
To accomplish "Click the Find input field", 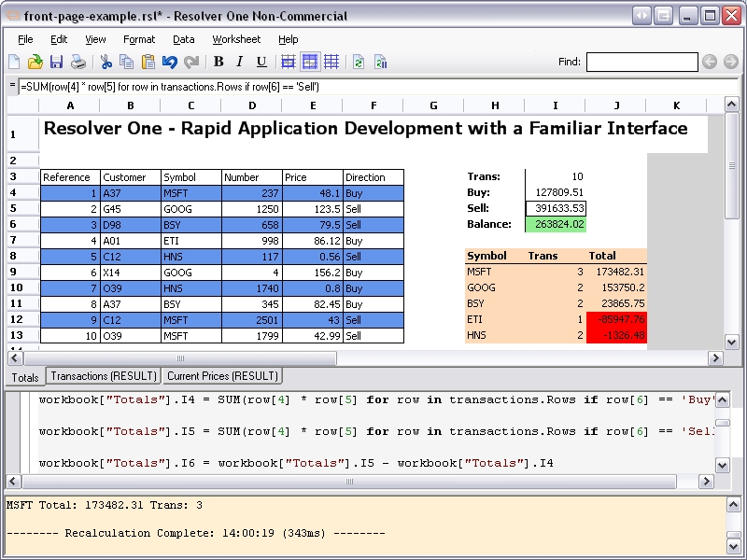I will coord(642,62).
